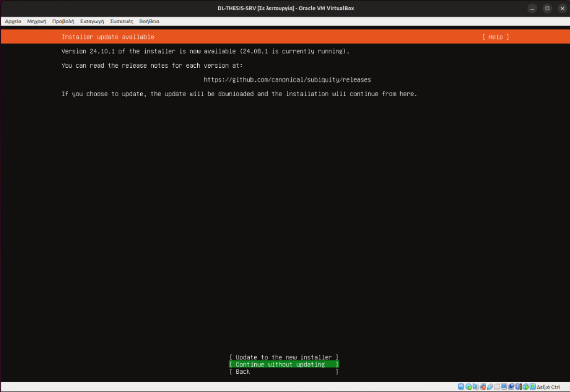
Task: Click the 'If you choose to update' line
Action: tap(239, 94)
